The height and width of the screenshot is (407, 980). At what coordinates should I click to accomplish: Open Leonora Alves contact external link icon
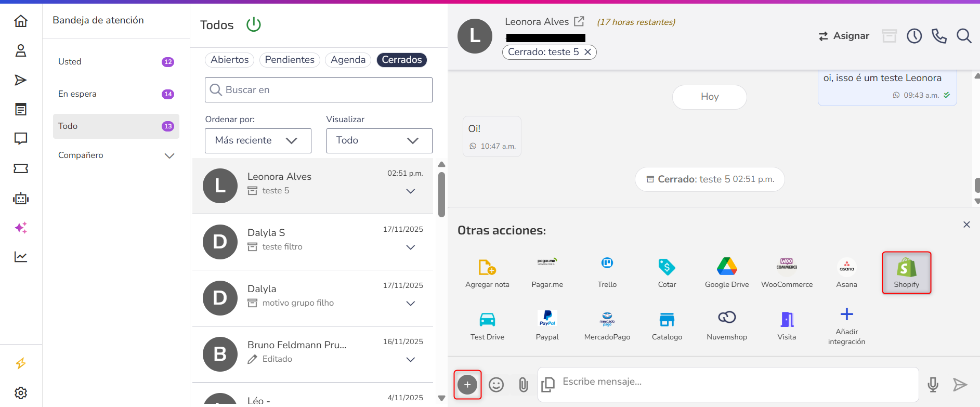(579, 21)
